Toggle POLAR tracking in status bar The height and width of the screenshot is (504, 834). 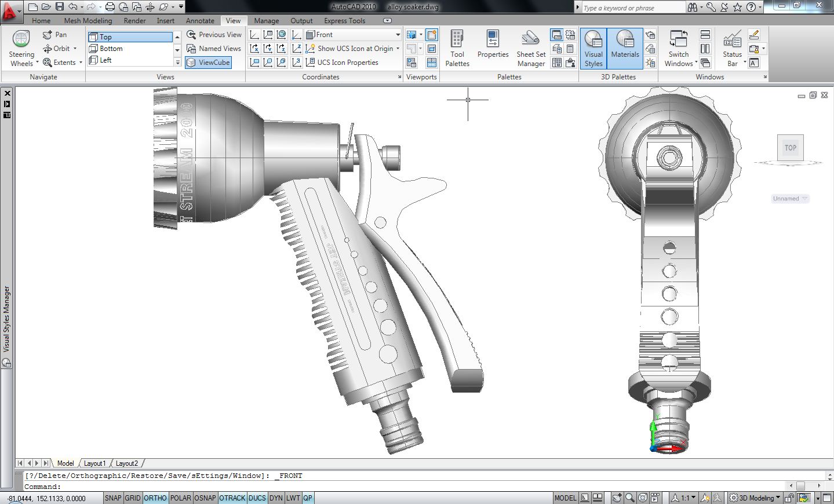(x=181, y=498)
